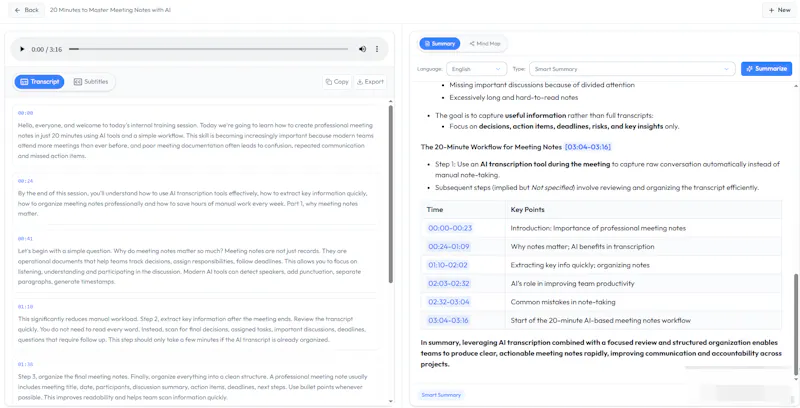Image resolution: width=800 pixels, height=408 pixels.
Task: Play the meeting audio recording
Action: pyautogui.click(x=22, y=49)
